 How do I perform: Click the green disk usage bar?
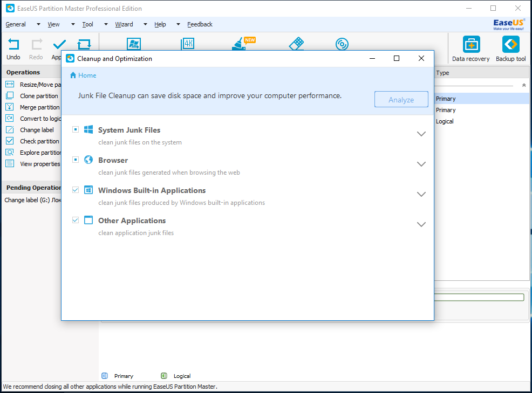click(479, 298)
